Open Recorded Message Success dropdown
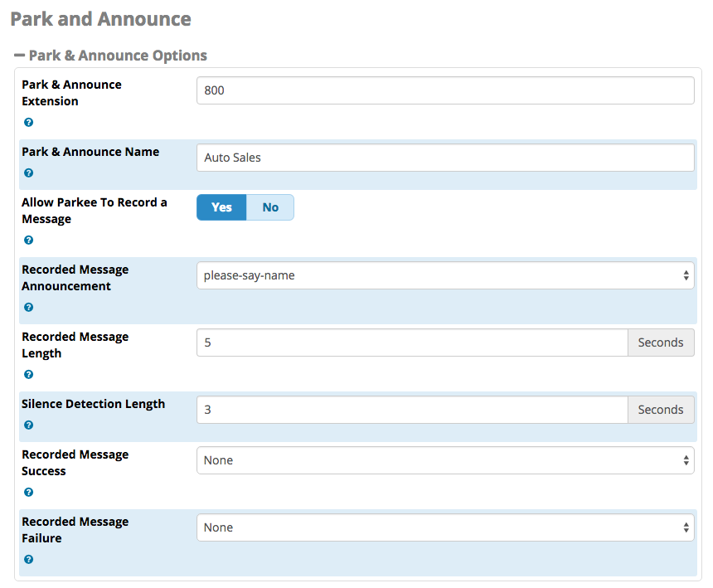This screenshot has height=588, width=713. 445,460
